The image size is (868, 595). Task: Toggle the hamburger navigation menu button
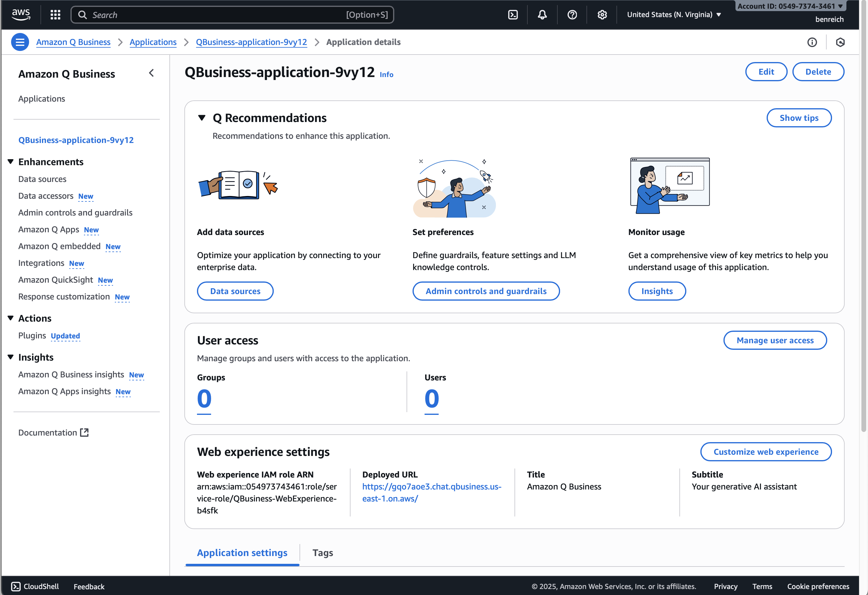[20, 42]
